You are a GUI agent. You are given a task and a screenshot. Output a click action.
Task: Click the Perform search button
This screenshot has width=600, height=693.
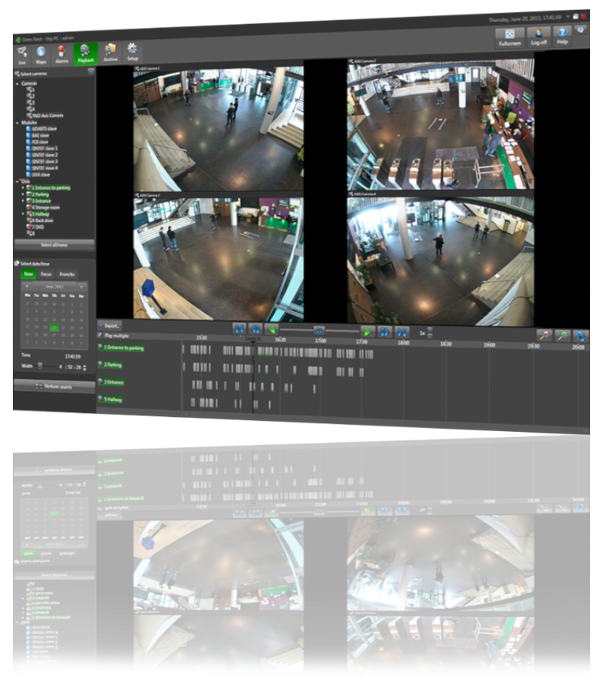click(x=50, y=385)
